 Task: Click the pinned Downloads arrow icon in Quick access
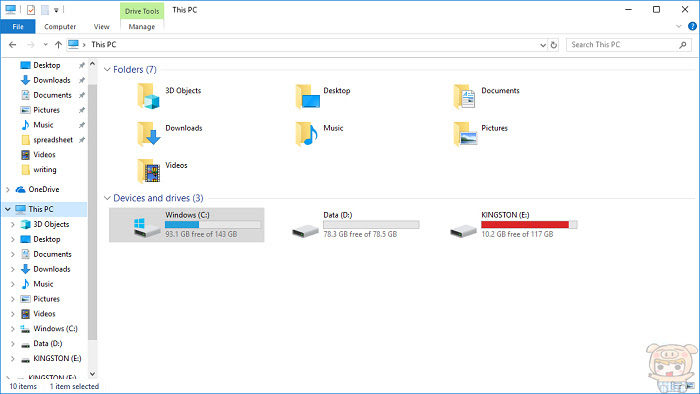click(x=25, y=80)
